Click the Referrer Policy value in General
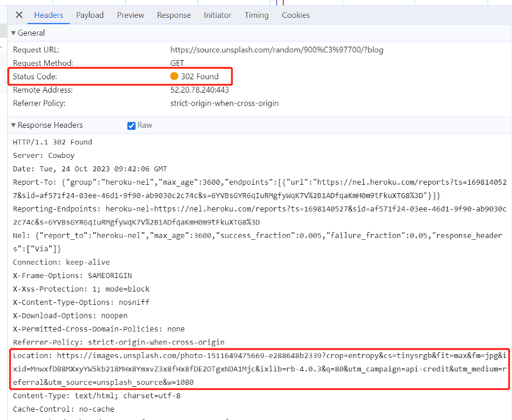 [224, 104]
